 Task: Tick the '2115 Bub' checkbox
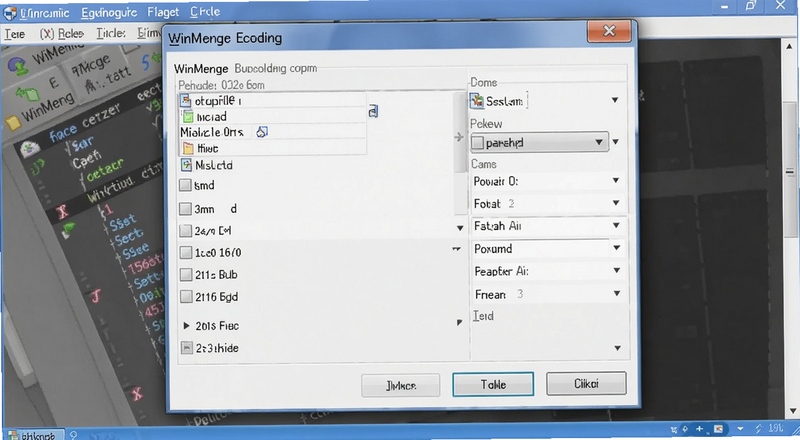[x=186, y=275]
